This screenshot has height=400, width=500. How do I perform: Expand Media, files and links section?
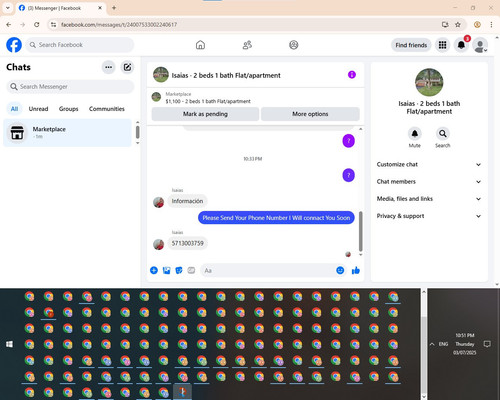click(429, 199)
